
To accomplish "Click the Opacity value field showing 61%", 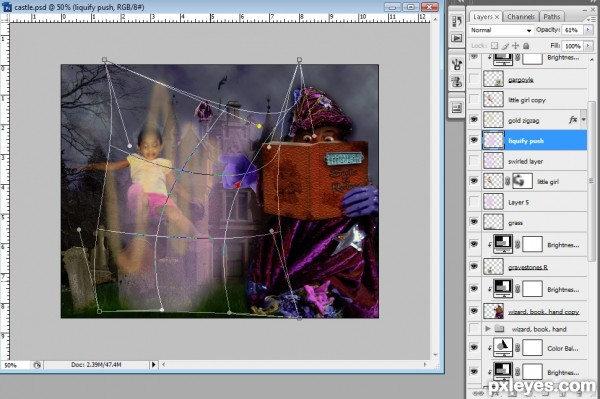I will [572, 30].
